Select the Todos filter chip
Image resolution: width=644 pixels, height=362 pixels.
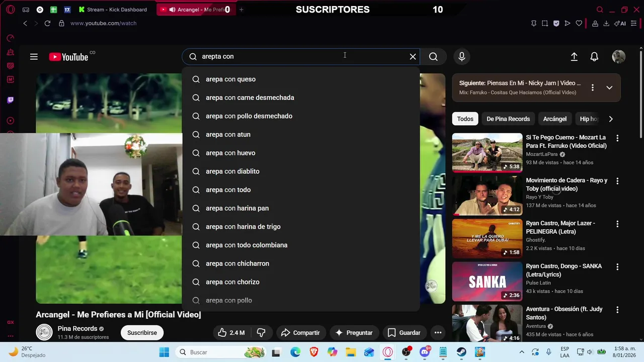[x=465, y=119]
